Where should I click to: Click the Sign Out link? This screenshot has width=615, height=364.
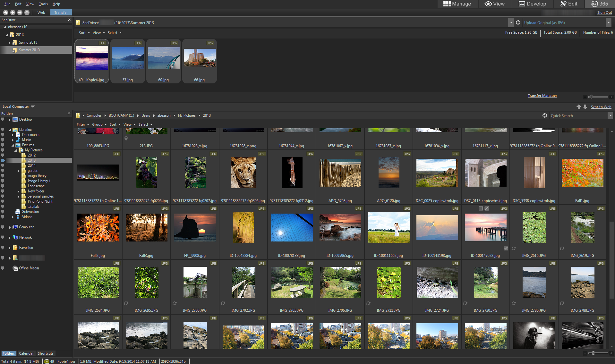click(604, 13)
